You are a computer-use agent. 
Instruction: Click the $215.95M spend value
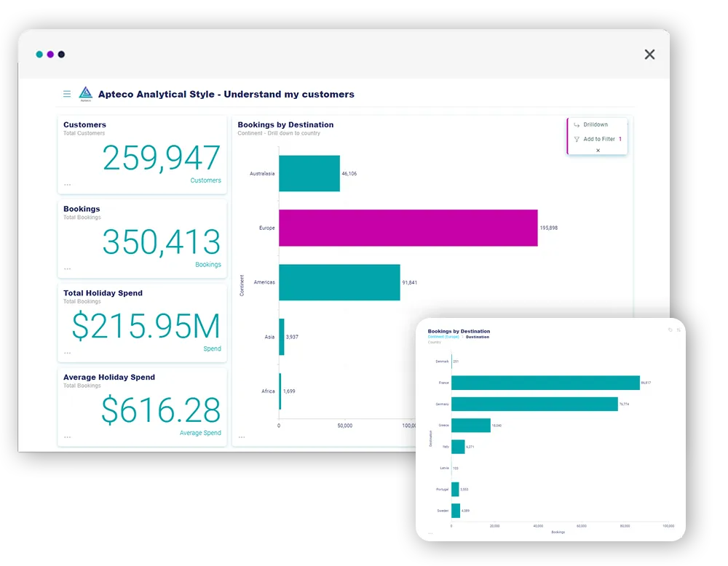(x=146, y=326)
